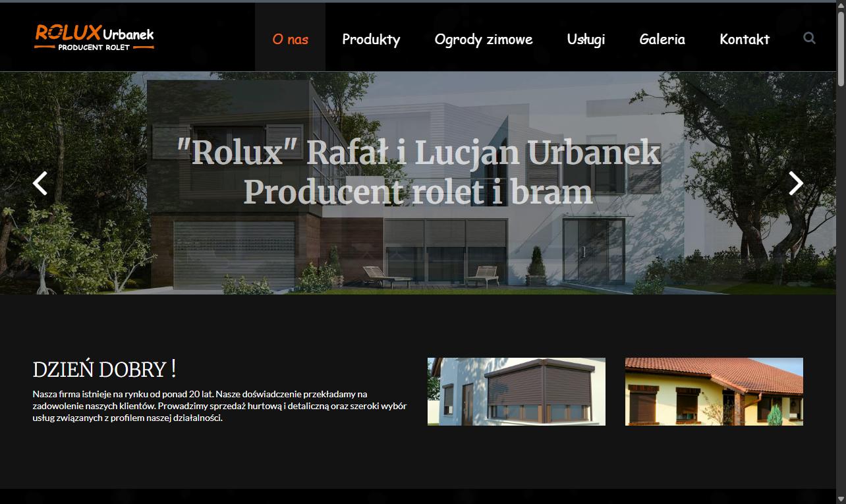Open the Usługi menu item
846x504 pixels.
click(586, 39)
